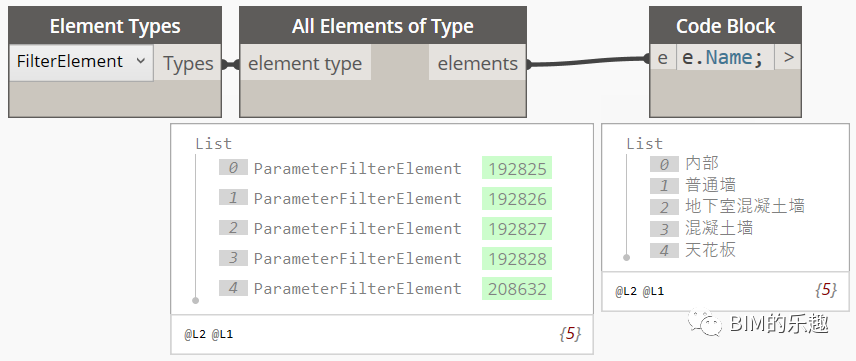Click the Code Block > output port
The width and height of the screenshot is (856, 361).
coord(788,58)
